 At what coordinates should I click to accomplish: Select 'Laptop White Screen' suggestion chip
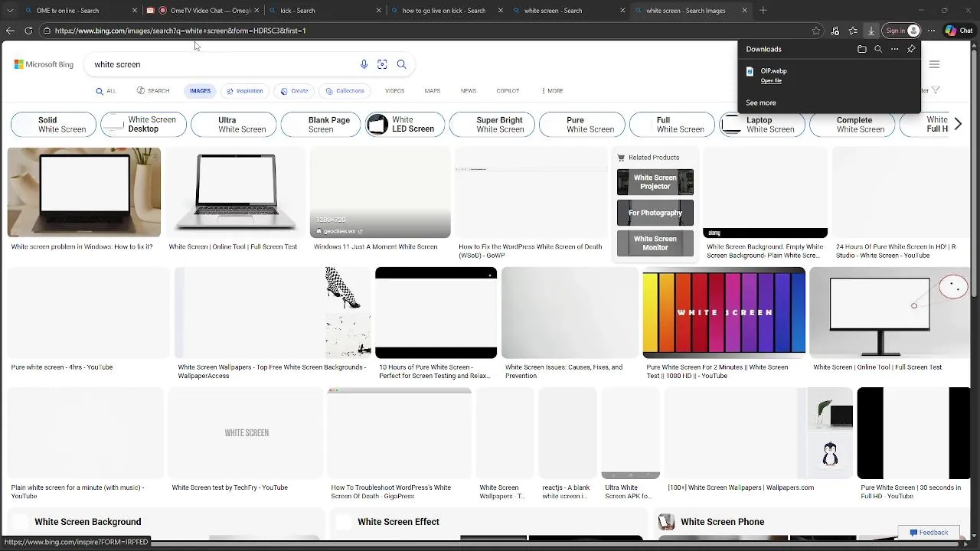(x=762, y=124)
